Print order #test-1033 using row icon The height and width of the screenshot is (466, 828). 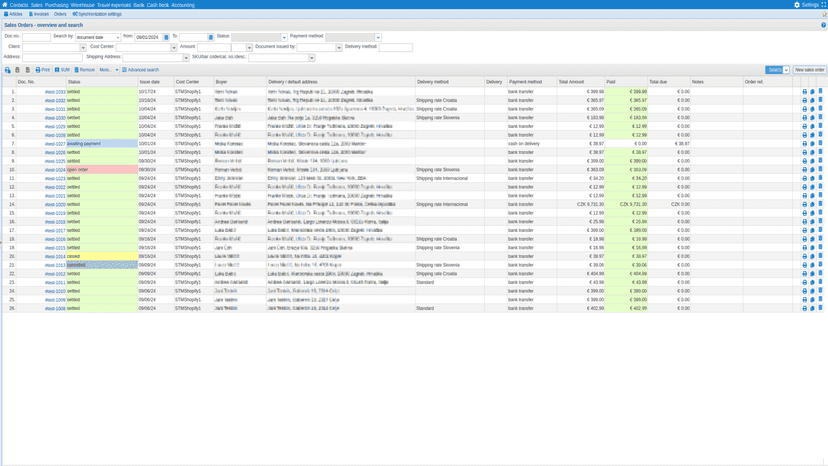805,91
